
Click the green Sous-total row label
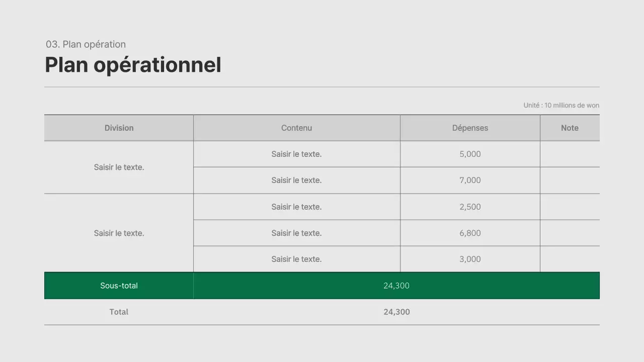(x=119, y=286)
